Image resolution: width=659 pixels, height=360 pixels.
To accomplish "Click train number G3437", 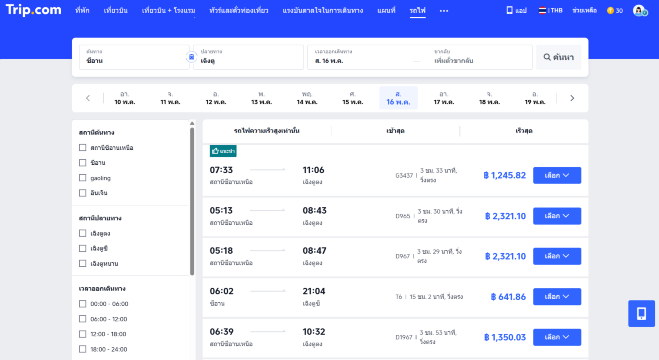I will point(404,176).
